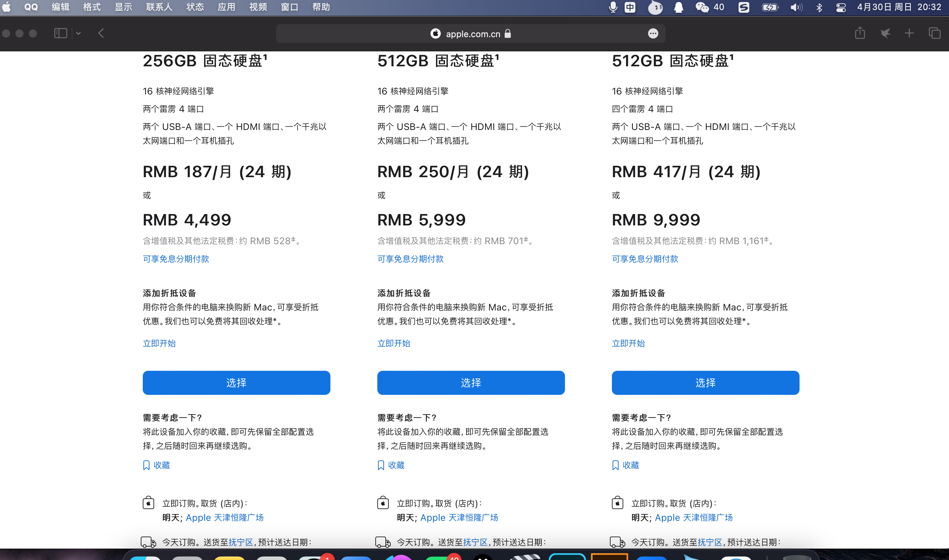Open the Apple menu
Viewport: 949px width, 560px height.
pyautogui.click(x=6, y=7)
